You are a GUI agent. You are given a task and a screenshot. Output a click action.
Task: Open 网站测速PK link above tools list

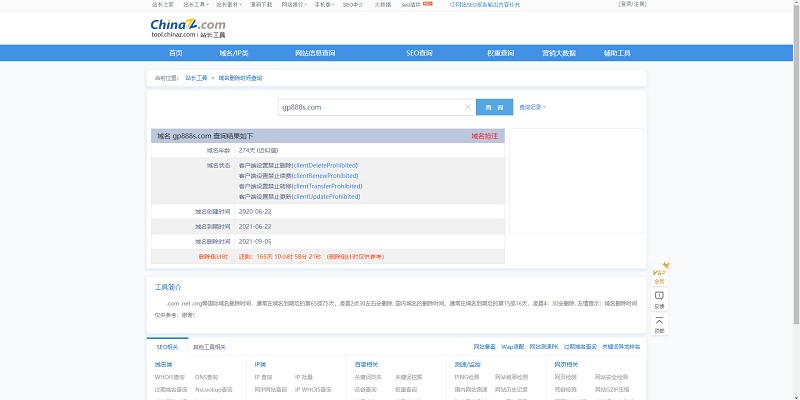tap(544, 346)
